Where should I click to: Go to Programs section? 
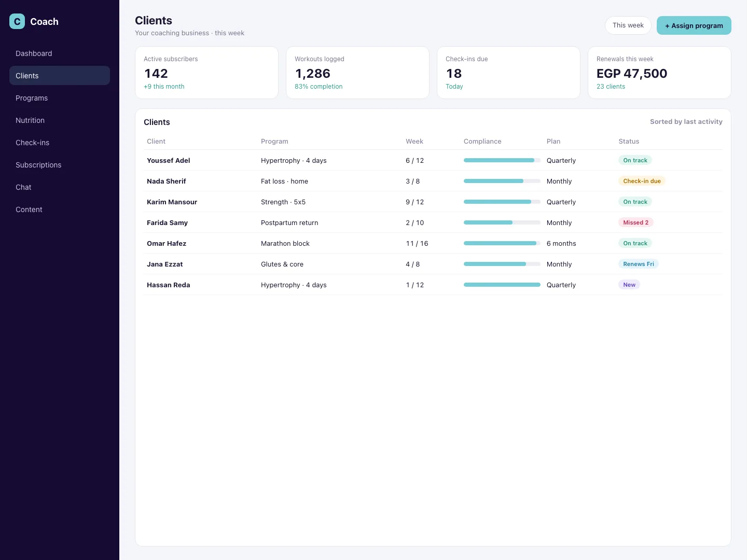pos(60,98)
